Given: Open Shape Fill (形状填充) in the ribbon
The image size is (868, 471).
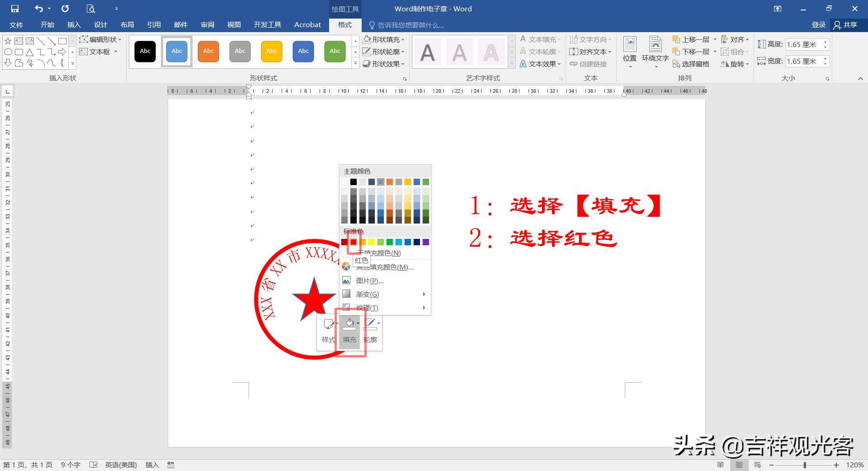Looking at the screenshot, I should click(x=383, y=39).
